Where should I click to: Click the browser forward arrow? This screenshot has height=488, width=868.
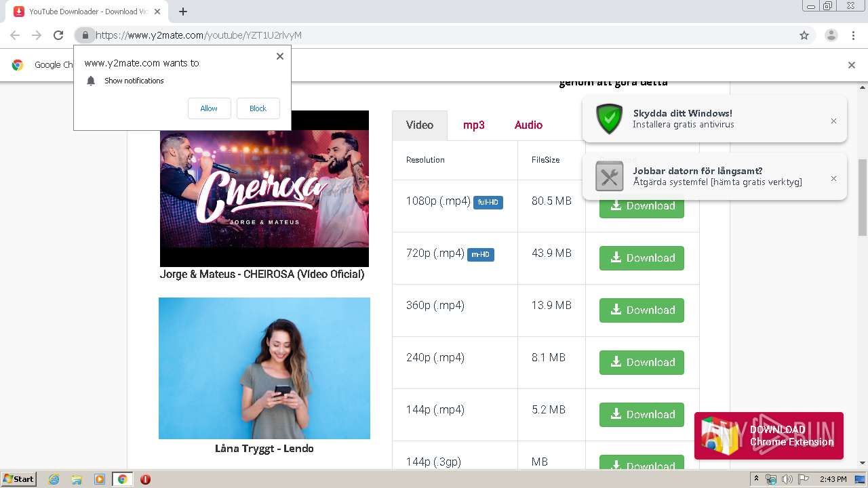[37, 35]
